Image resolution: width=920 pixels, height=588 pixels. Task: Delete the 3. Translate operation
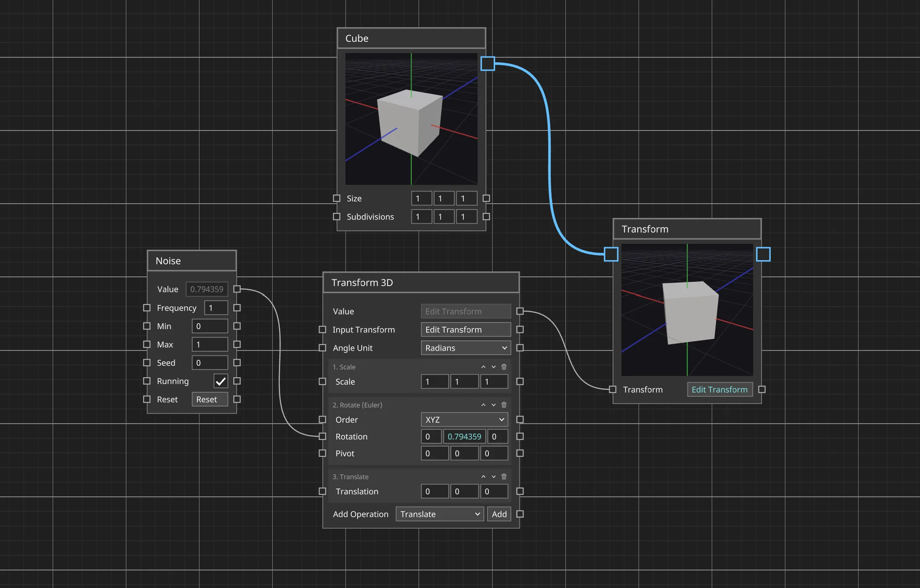click(504, 477)
